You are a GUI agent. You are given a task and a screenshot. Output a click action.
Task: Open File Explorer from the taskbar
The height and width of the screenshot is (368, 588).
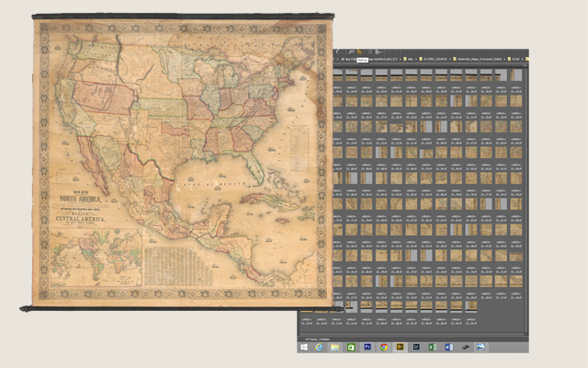click(334, 348)
